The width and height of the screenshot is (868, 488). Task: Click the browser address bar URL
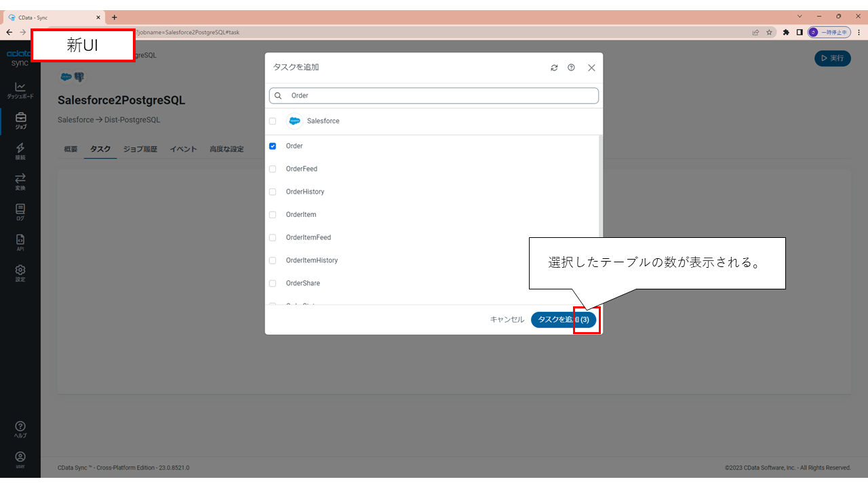[188, 32]
